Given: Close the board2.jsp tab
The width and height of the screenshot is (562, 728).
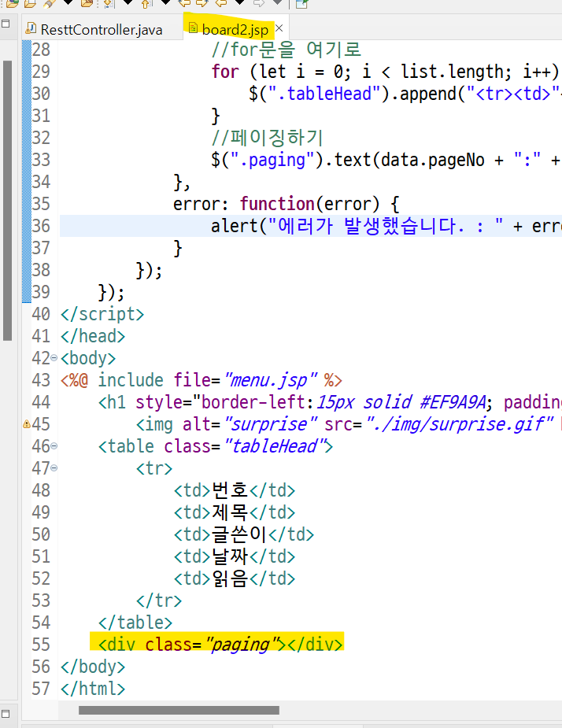Looking at the screenshot, I should [279, 28].
